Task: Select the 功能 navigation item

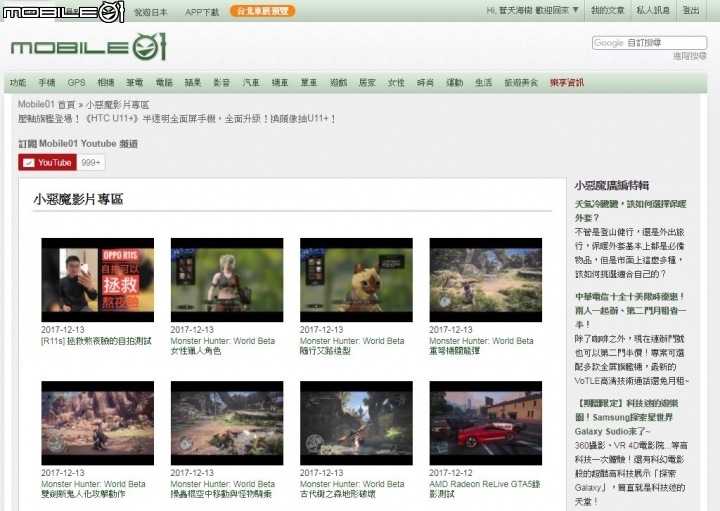Action: pyautogui.click(x=18, y=83)
